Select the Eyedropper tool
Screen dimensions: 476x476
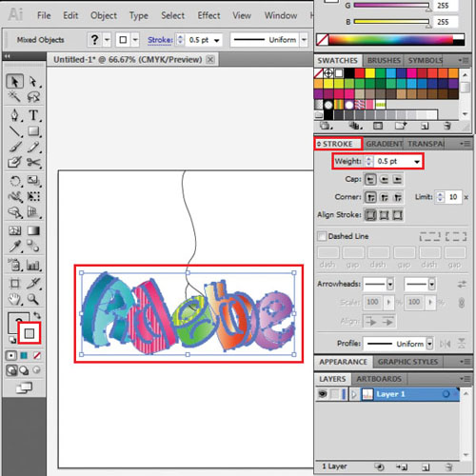point(15,247)
